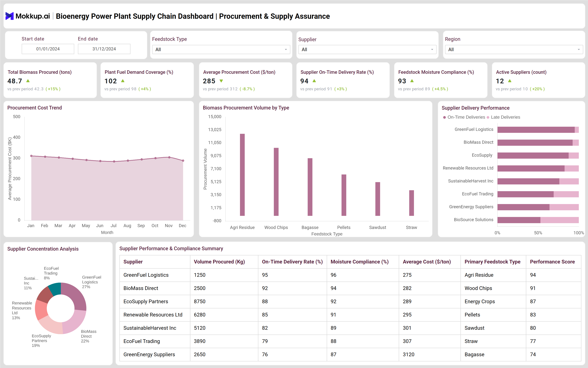Click Supplier Delivery Performance title
Viewport: 588px width, 368px height.
pyautogui.click(x=476, y=108)
